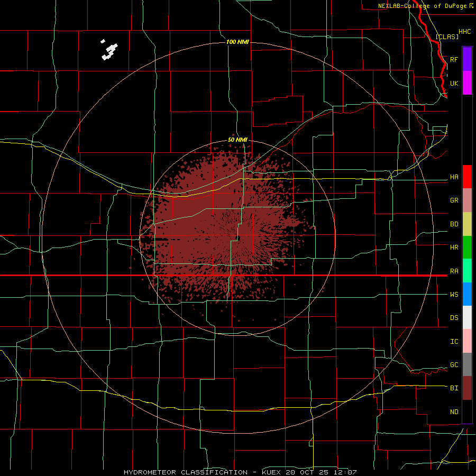Click the purple RF color swatch in legend

click(x=467, y=59)
